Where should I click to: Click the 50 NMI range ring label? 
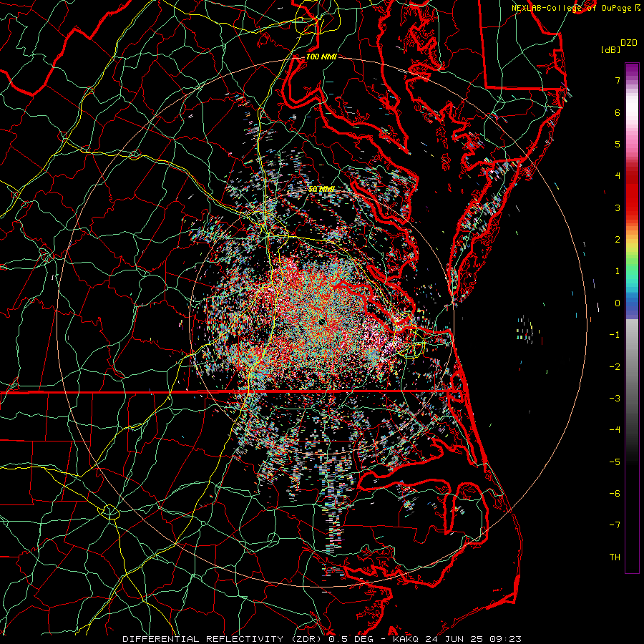click(x=321, y=190)
